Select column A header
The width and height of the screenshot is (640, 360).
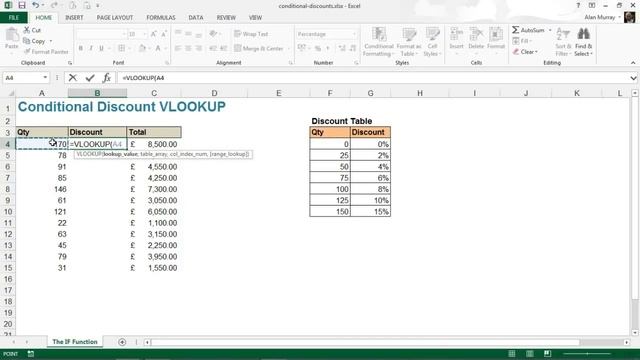point(42,93)
